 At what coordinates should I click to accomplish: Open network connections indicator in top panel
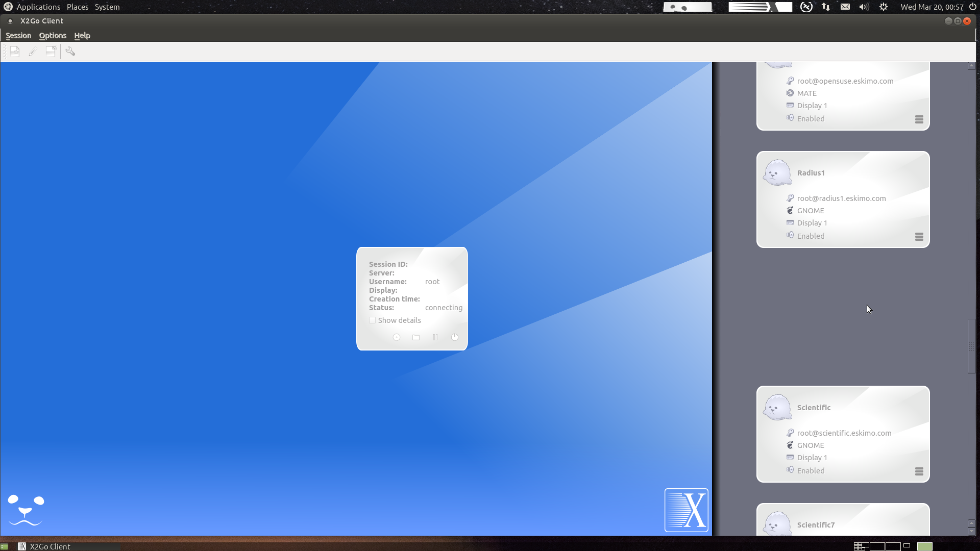tap(826, 7)
